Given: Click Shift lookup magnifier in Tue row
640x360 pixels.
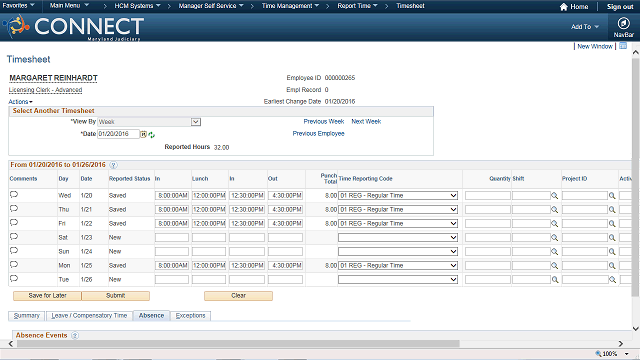Looking at the screenshot, I should [555, 280].
